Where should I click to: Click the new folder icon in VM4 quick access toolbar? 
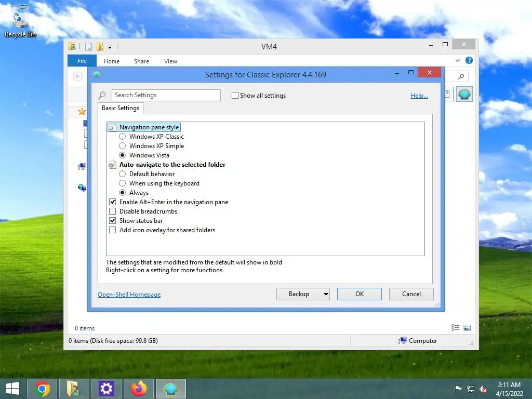[x=100, y=46]
